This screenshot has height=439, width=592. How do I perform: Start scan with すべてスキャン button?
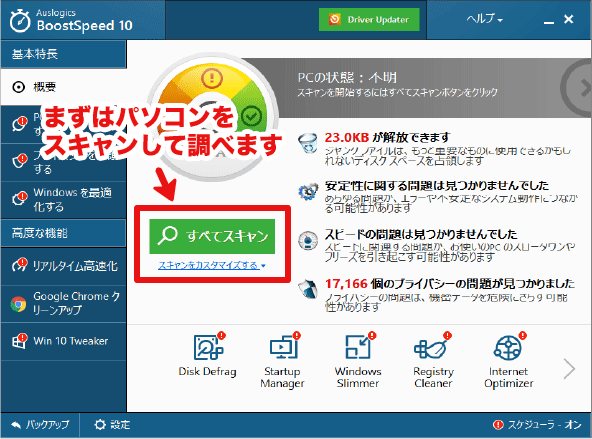(212, 236)
